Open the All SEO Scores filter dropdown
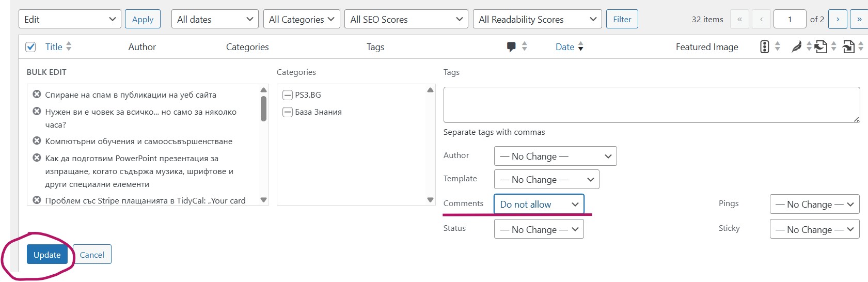868x282 pixels. 406,20
